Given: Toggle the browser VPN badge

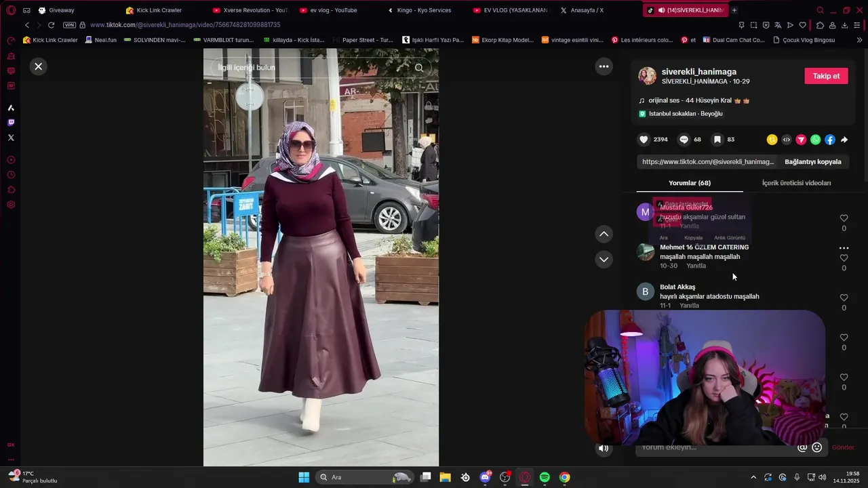Looking at the screenshot, I should [x=69, y=25].
